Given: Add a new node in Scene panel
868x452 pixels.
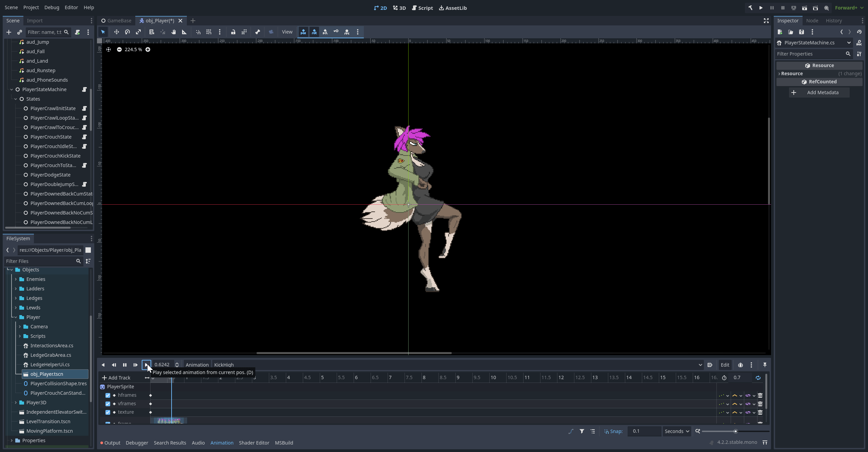Looking at the screenshot, I should (9, 32).
